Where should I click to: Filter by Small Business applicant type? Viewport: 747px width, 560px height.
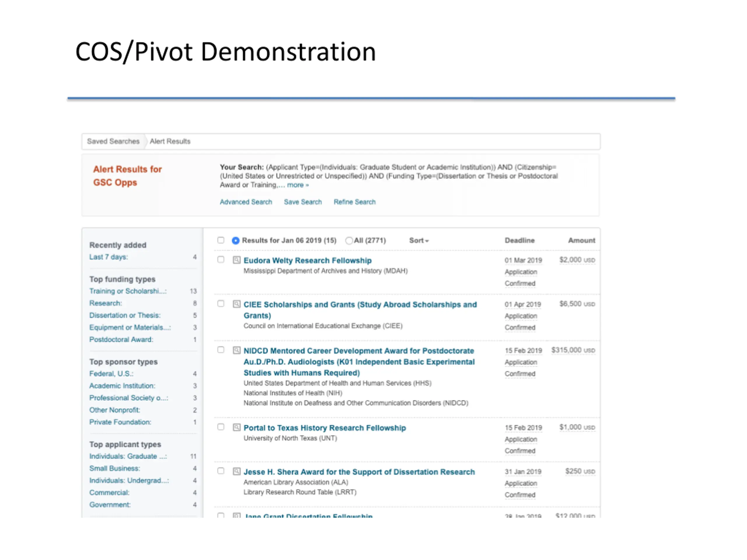click(x=115, y=468)
